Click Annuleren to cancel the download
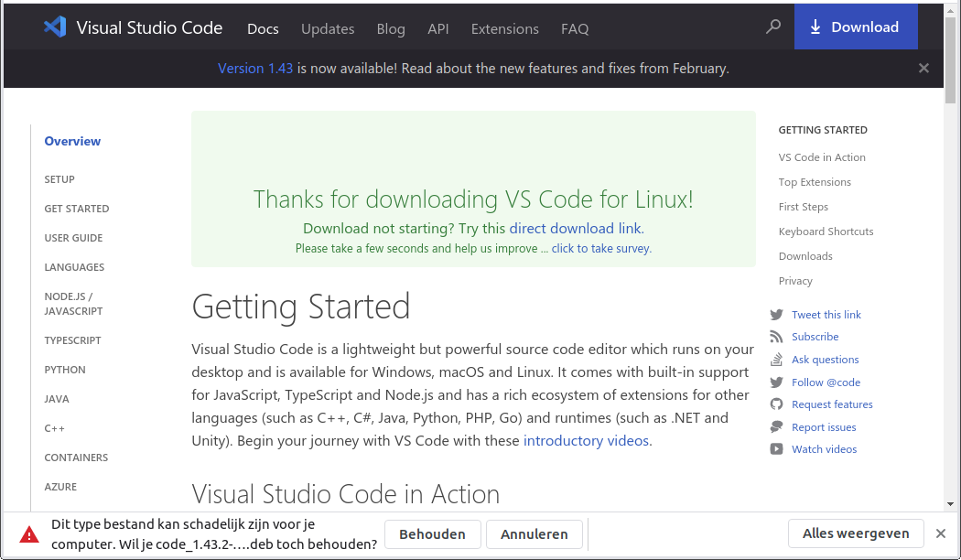The height and width of the screenshot is (560, 961). click(x=534, y=534)
